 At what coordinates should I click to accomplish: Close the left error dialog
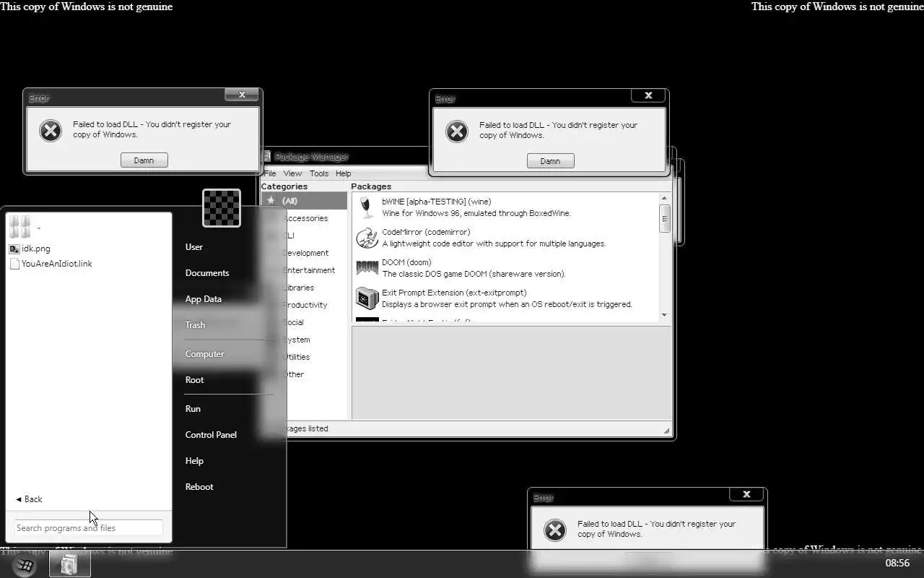click(x=242, y=95)
